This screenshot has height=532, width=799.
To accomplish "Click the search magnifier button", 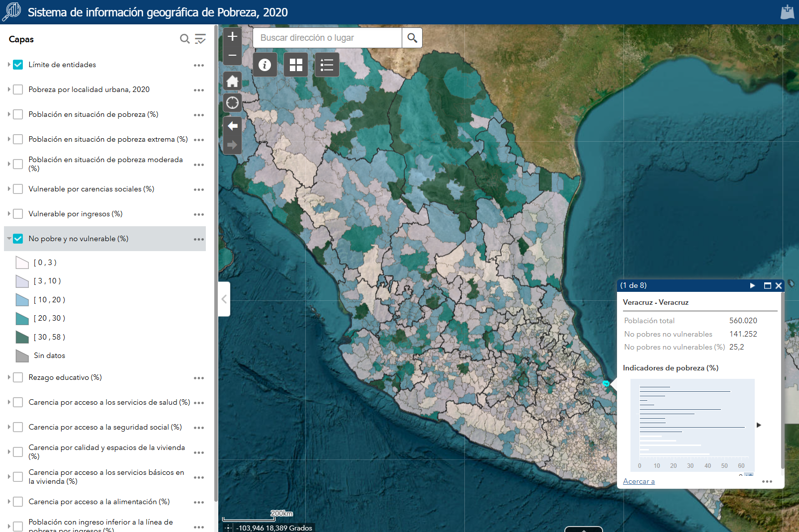I will pos(412,38).
